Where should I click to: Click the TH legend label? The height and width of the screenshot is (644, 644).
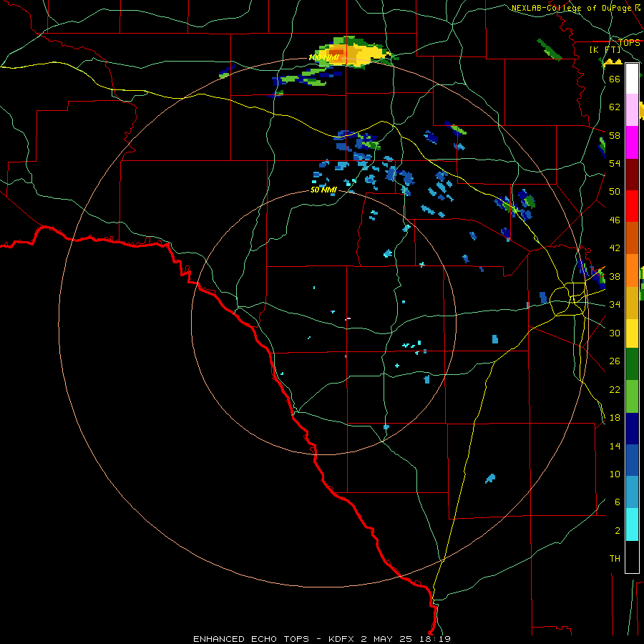coord(615,559)
